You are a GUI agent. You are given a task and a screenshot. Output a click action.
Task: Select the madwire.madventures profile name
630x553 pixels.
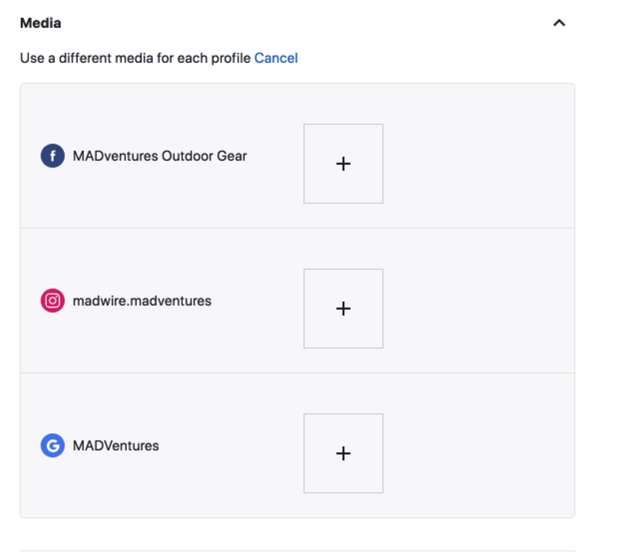[142, 301]
